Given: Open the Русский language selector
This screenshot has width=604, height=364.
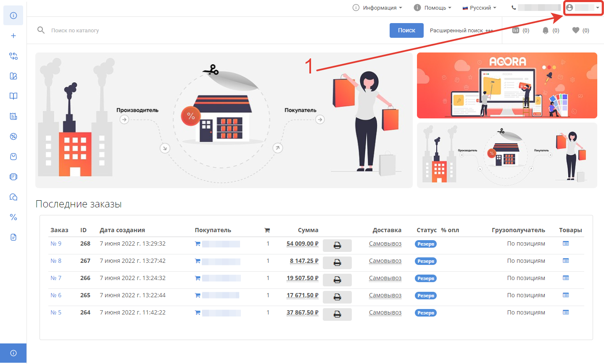Looking at the screenshot, I should (x=480, y=8).
